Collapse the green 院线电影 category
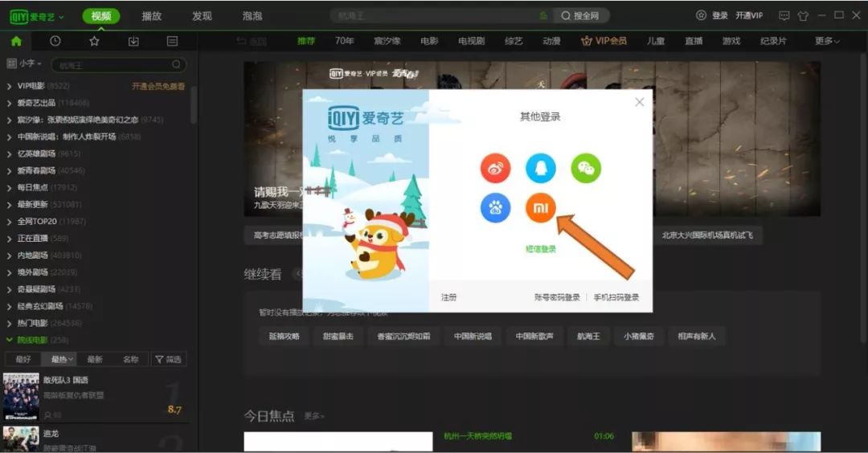The width and height of the screenshot is (868, 453). (x=10, y=341)
